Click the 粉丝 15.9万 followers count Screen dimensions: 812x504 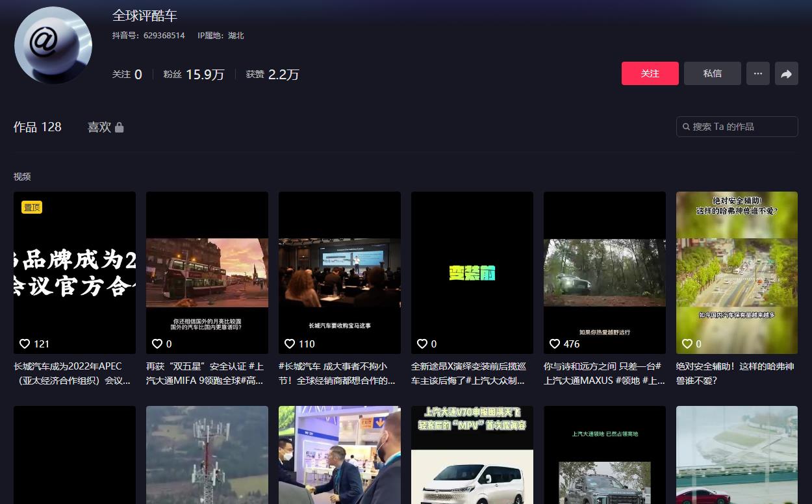click(194, 75)
